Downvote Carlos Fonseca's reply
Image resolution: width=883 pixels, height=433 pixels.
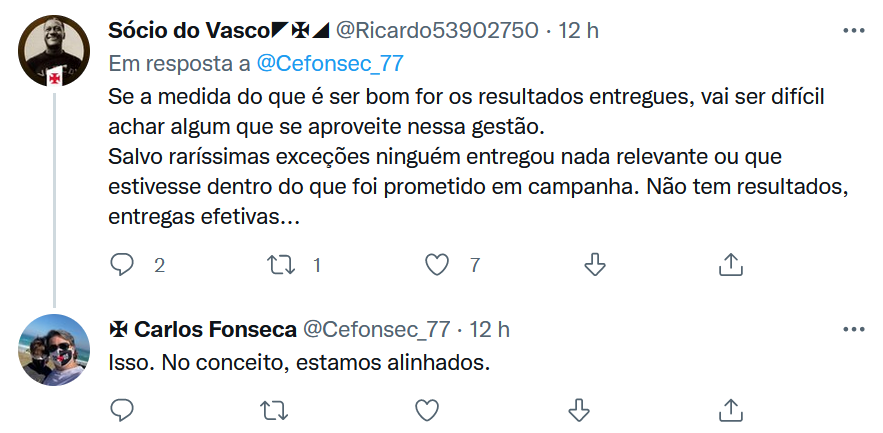578,410
